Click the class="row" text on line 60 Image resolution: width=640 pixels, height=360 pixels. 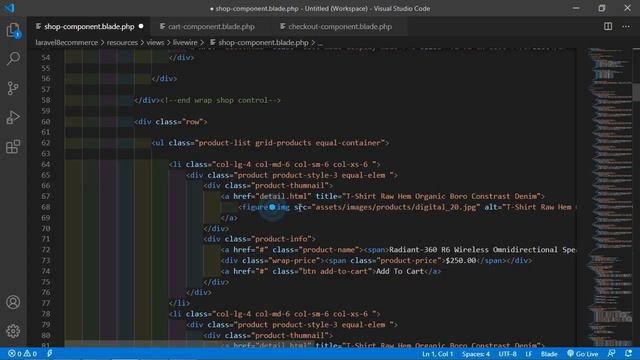point(178,122)
